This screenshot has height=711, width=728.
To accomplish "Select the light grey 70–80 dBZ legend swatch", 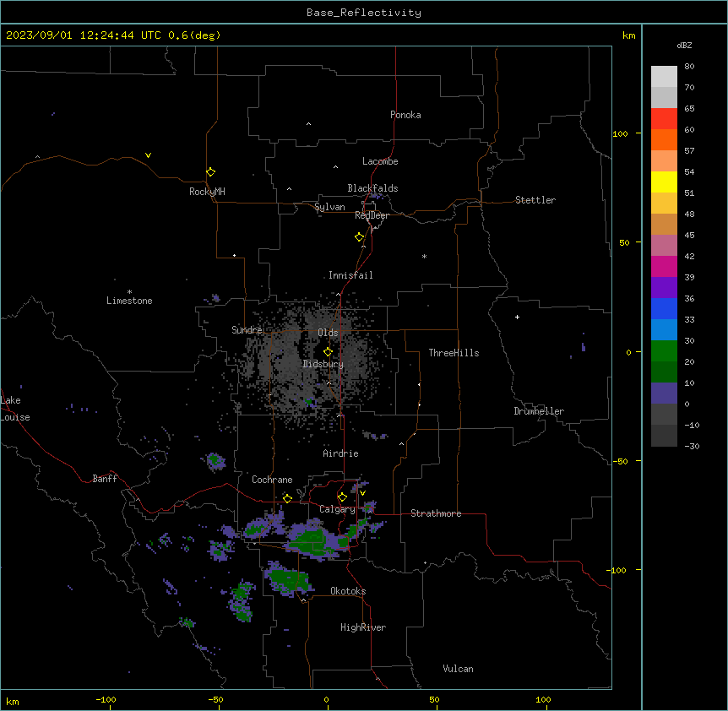I will tap(664, 77).
